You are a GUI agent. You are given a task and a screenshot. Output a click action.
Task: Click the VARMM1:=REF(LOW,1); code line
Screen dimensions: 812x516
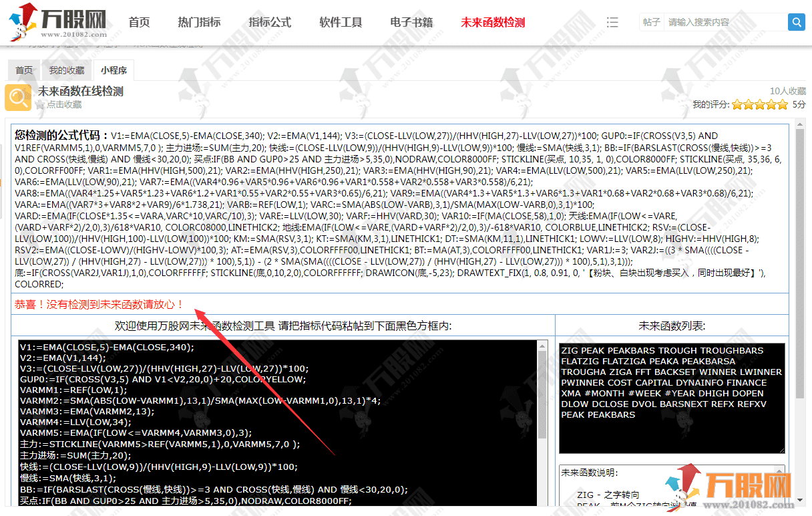pos(73,390)
